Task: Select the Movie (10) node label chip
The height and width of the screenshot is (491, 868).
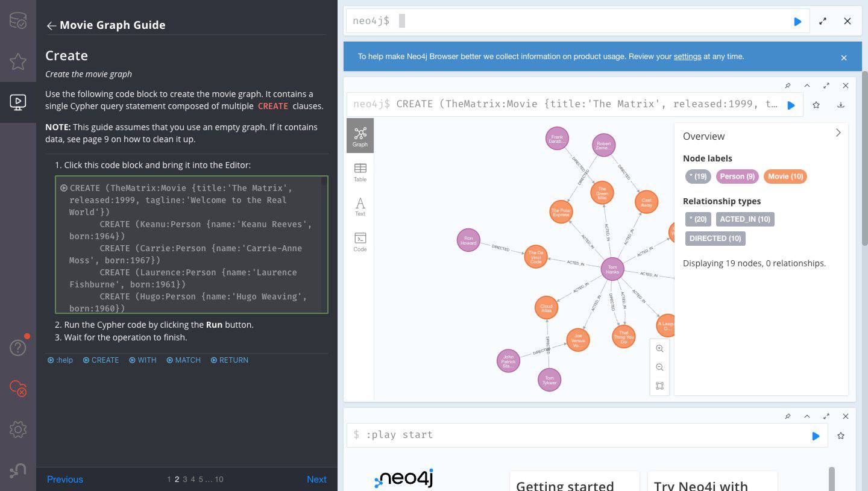Action: pyautogui.click(x=785, y=176)
